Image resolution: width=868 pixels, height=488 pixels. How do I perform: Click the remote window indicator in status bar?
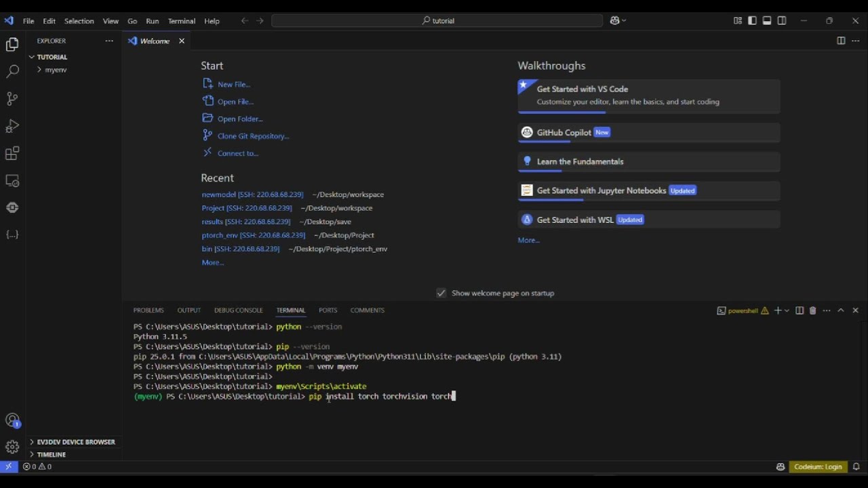coord(9,466)
